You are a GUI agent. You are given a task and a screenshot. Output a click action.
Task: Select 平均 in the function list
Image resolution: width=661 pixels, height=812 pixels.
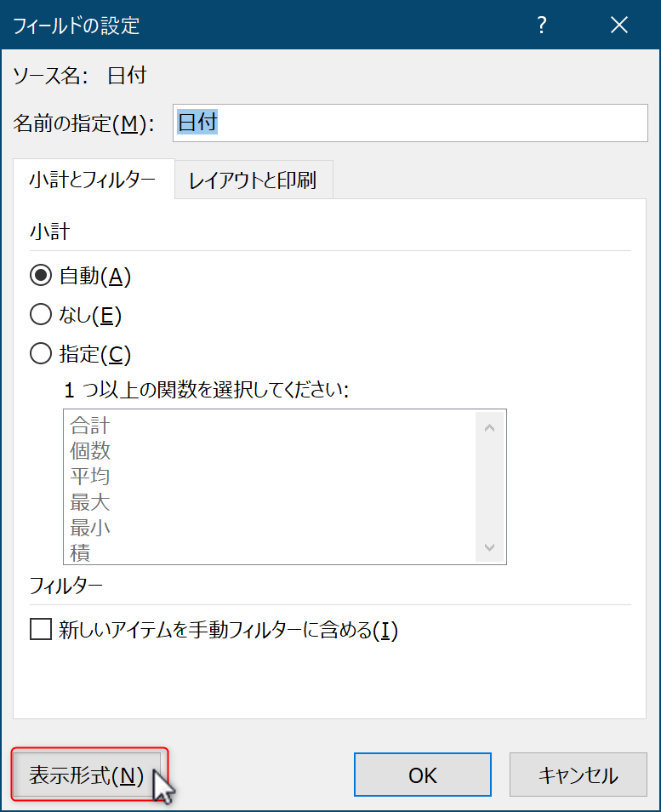90,477
